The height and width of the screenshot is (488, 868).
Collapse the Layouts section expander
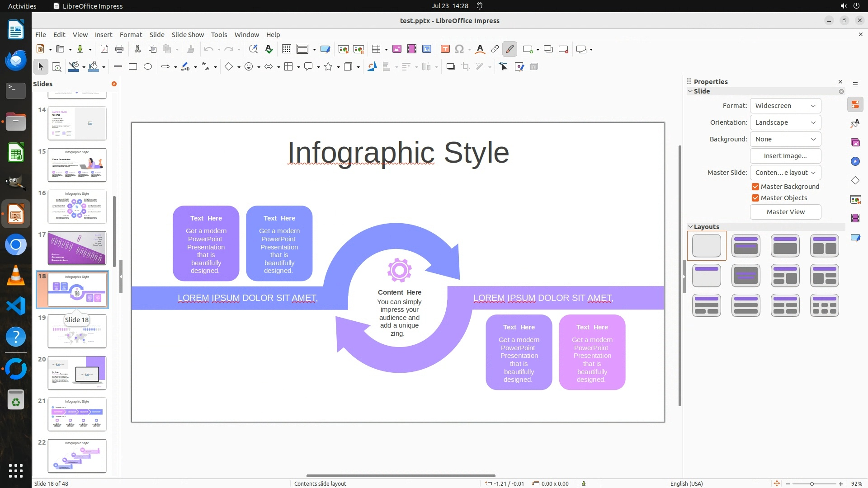pos(690,227)
